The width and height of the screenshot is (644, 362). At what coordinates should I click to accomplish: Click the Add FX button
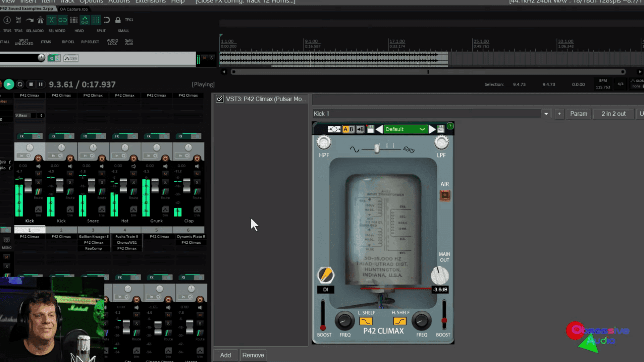(x=225, y=355)
